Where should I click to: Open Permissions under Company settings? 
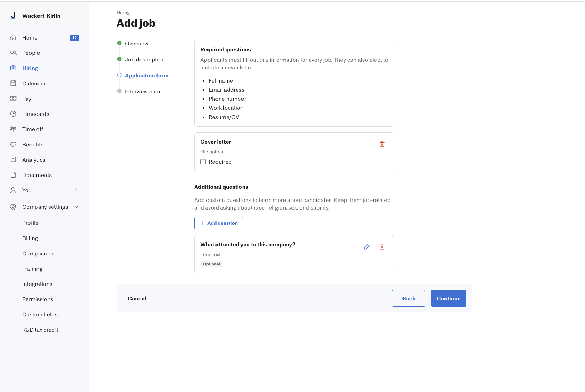[x=37, y=299]
